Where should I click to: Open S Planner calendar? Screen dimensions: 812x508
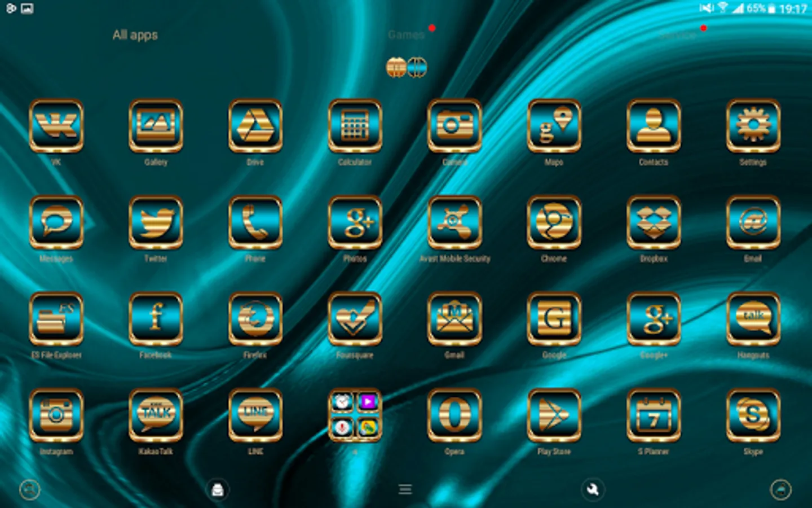click(x=654, y=415)
